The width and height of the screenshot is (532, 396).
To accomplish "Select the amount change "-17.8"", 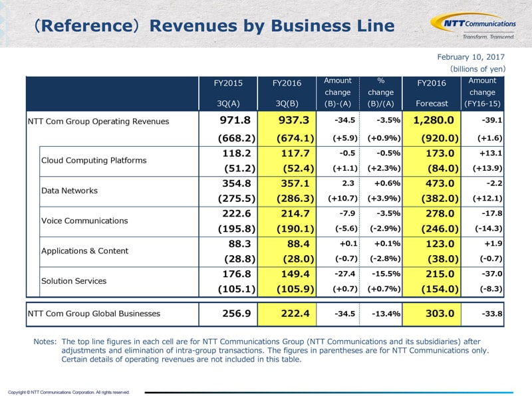I will click(492, 213).
